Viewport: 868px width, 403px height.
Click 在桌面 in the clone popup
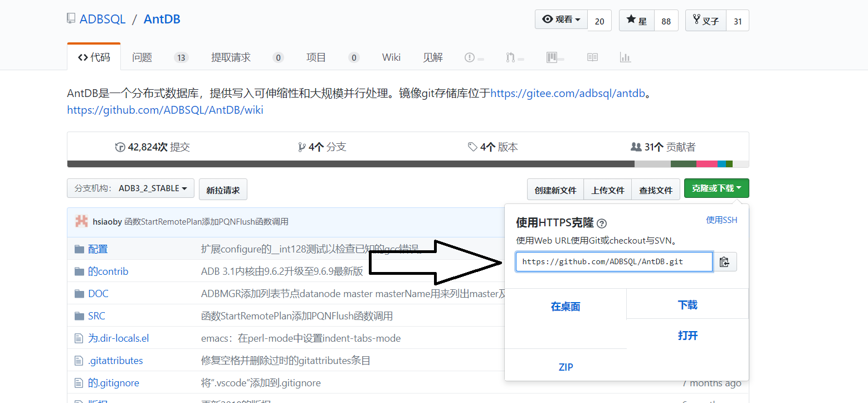click(x=565, y=307)
